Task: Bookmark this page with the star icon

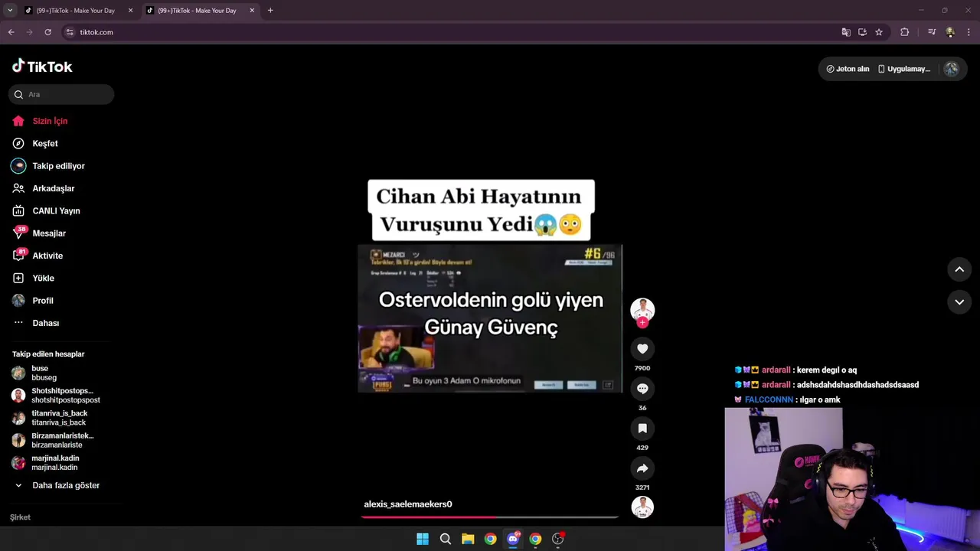Action: click(879, 32)
